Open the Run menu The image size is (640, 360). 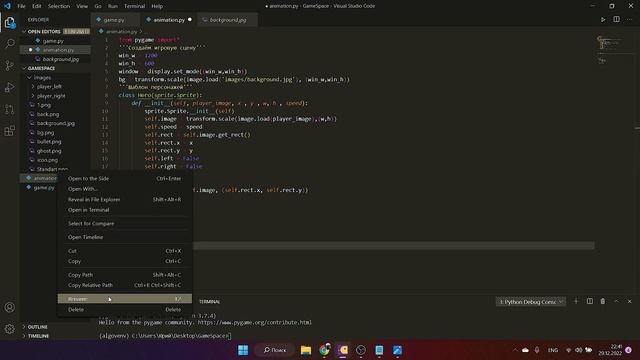click(x=113, y=6)
